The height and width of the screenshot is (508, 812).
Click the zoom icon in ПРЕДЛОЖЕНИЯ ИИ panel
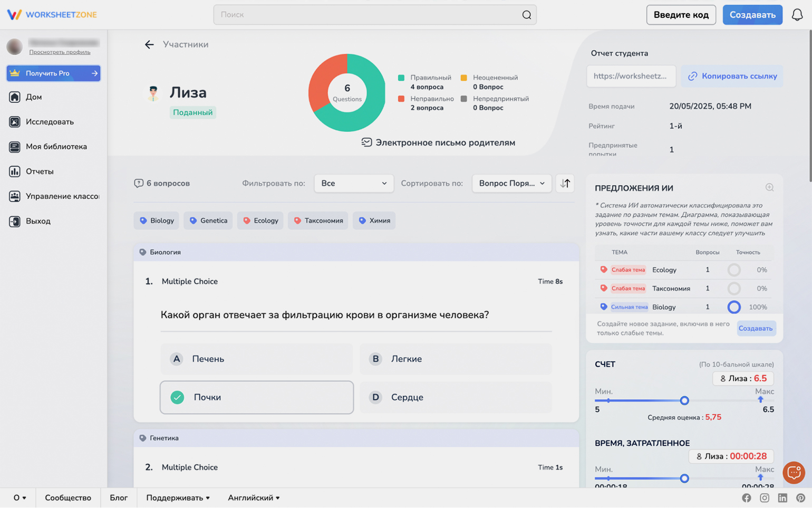(x=769, y=188)
